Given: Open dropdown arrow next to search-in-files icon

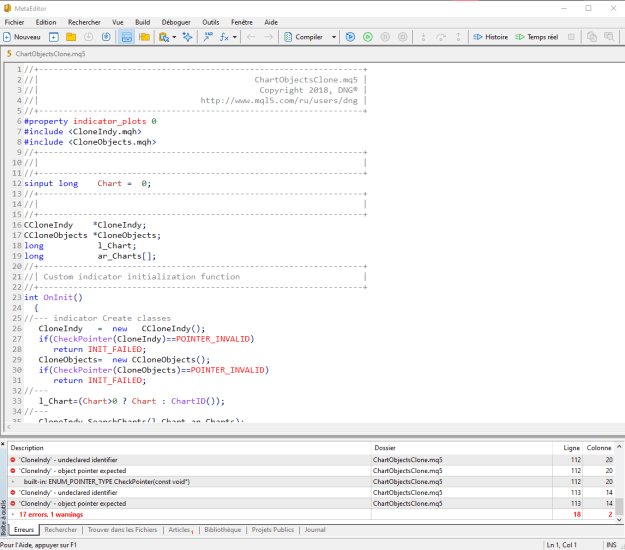Looking at the screenshot, I should pyautogui.click(x=174, y=37).
